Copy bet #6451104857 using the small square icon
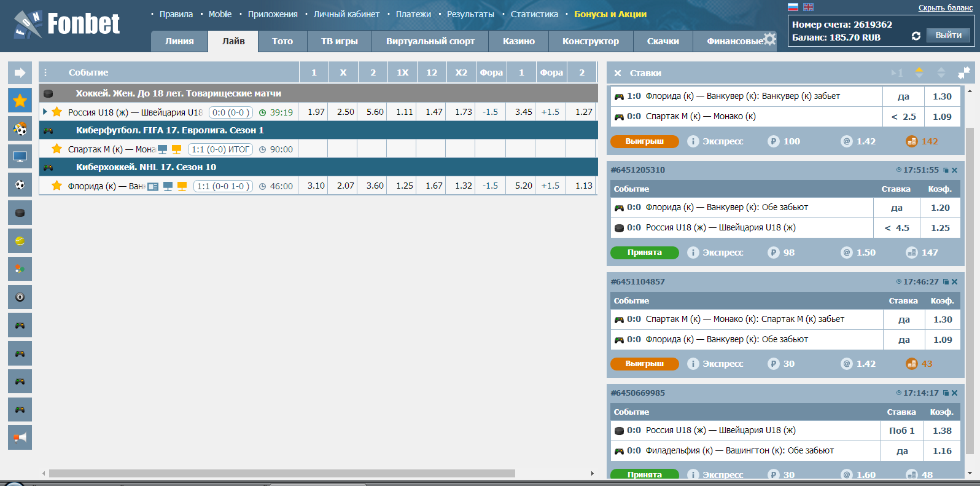This screenshot has width=980, height=486. (946, 282)
